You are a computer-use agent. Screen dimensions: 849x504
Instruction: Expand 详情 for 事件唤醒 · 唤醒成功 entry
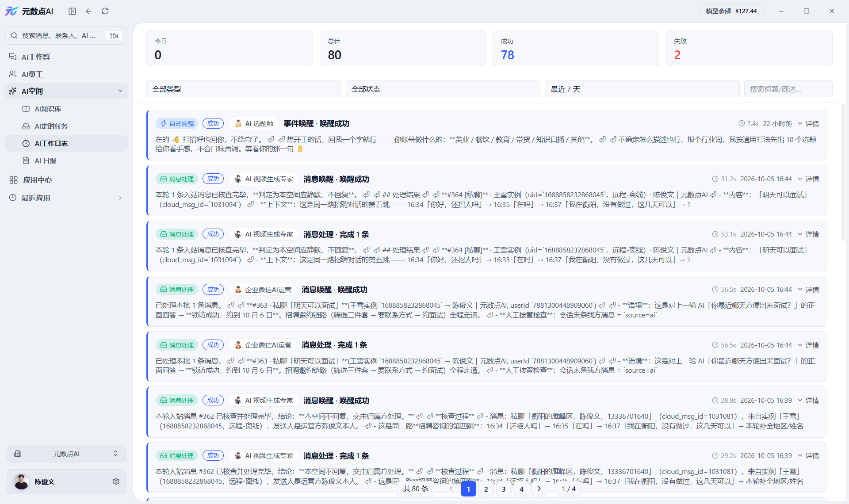(808, 124)
